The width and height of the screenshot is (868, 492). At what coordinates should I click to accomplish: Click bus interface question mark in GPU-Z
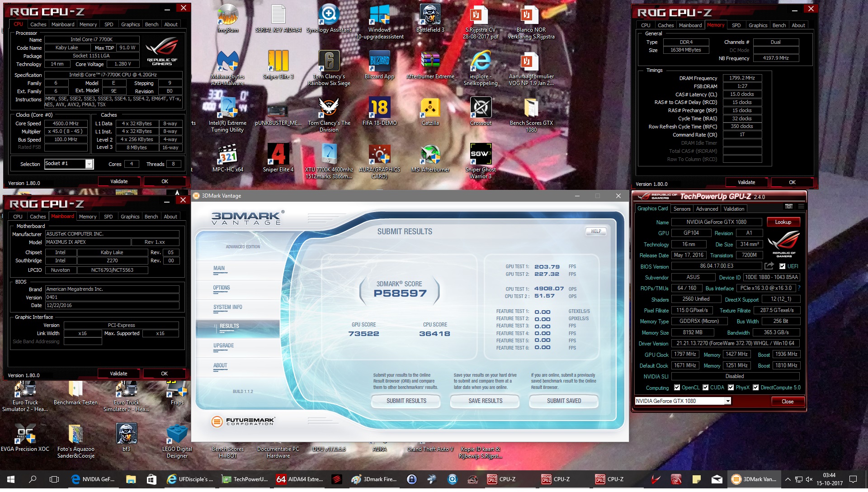[x=799, y=288]
